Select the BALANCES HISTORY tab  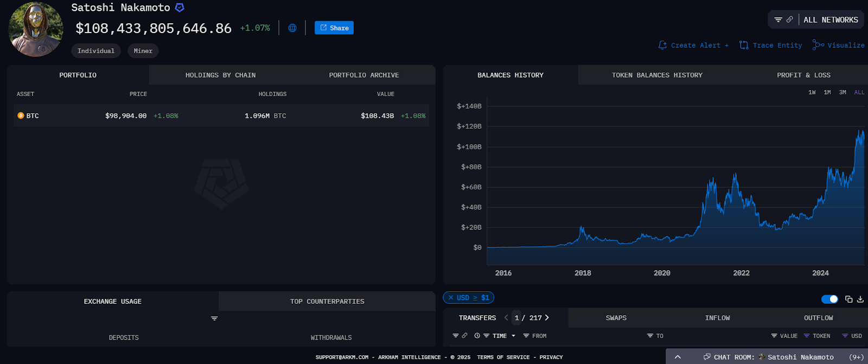[x=510, y=75]
